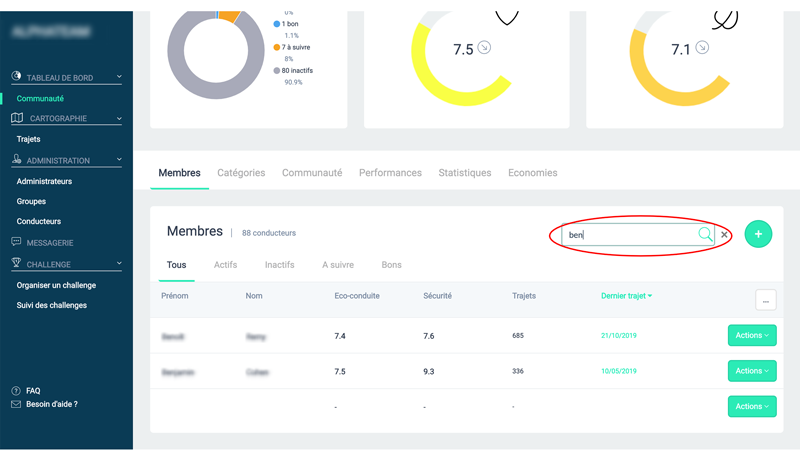
Task: Select the Bons filter tab
Action: (x=391, y=265)
